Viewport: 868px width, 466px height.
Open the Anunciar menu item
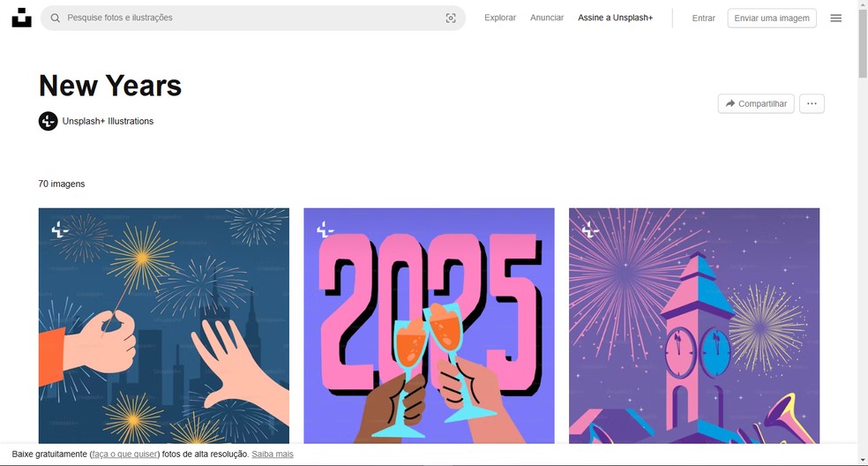[547, 18]
